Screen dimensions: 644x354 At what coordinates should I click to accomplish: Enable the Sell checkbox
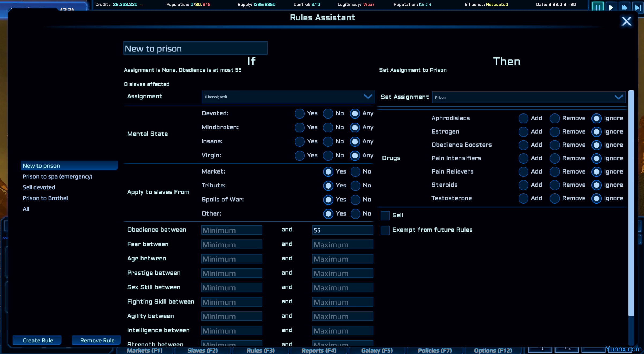pyautogui.click(x=385, y=215)
